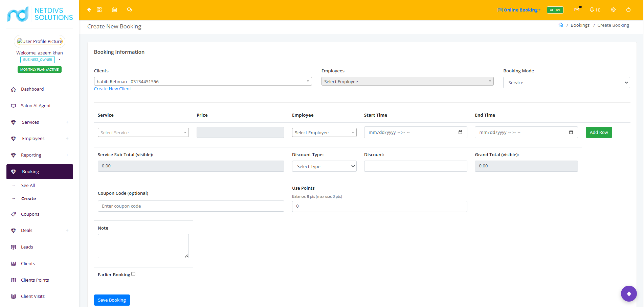Tick the Earlier Booking checkbox
Screen dimensions: 644x307
[x=133, y=274]
